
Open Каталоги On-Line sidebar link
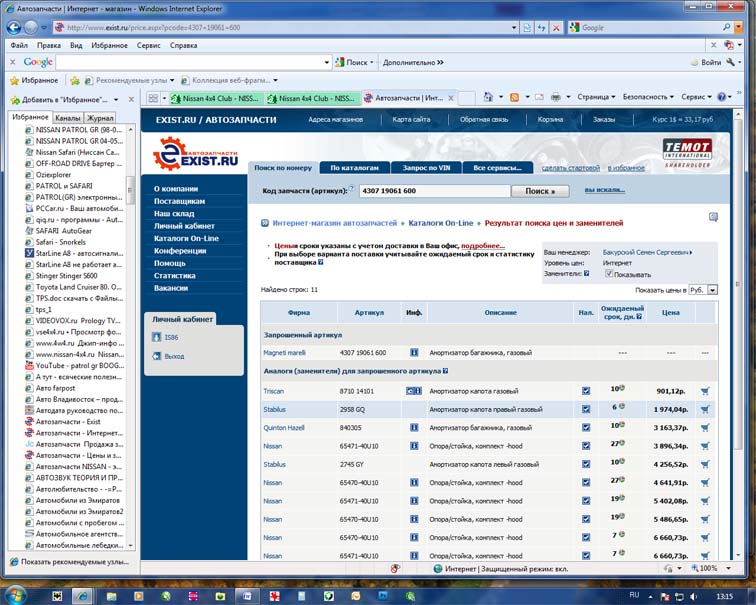tap(186, 238)
